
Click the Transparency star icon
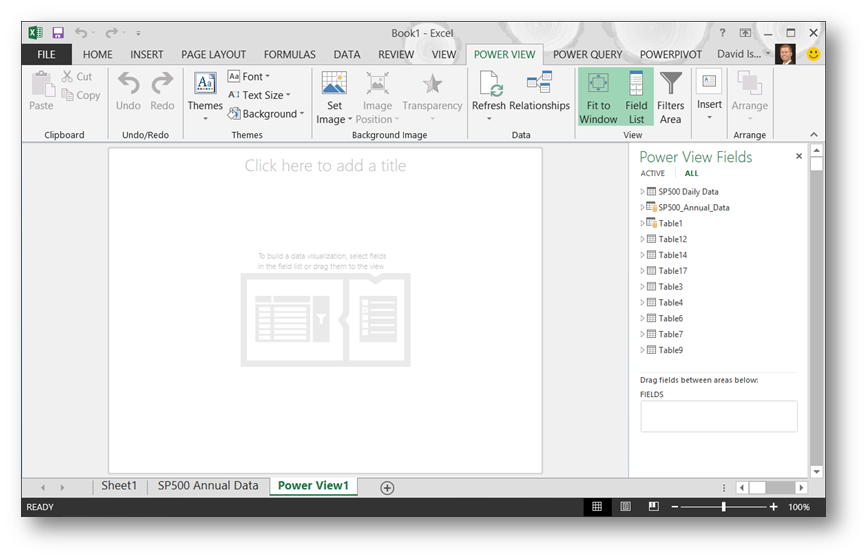pos(432,84)
